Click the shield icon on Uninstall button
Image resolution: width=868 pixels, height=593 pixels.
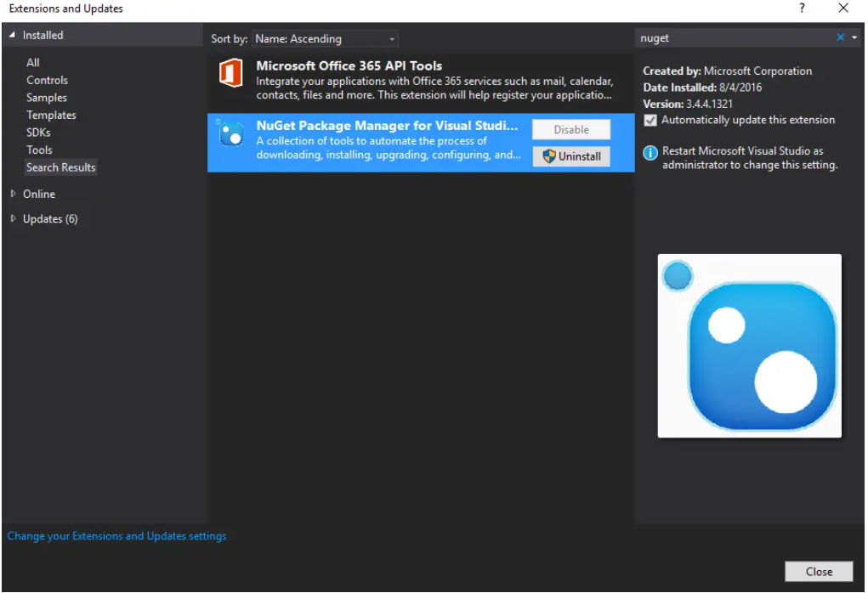click(549, 156)
